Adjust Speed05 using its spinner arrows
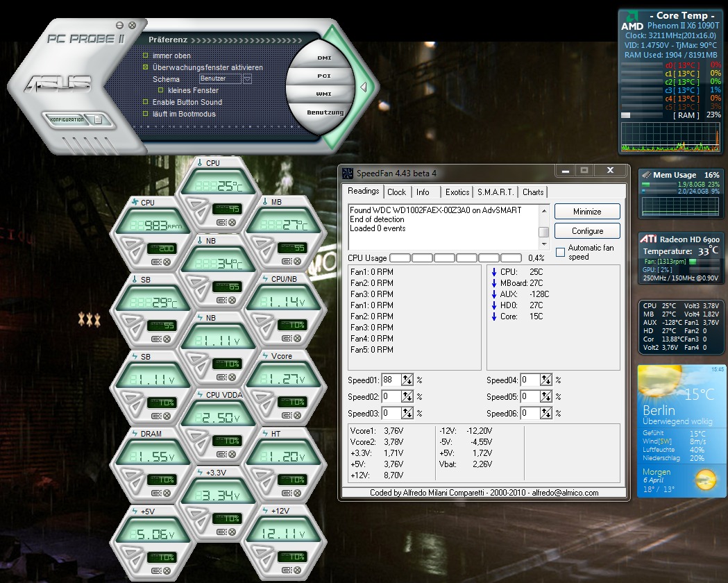728x583 pixels. (x=546, y=397)
